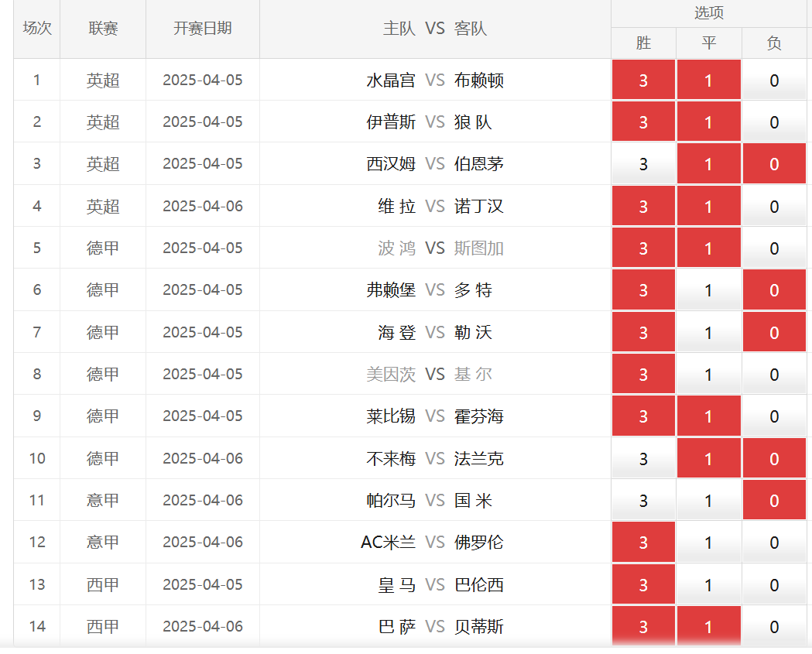The width and height of the screenshot is (812, 654).
Task: Deselect 胜 (3) for 美因茨 VS 基尔
Action: (x=643, y=374)
